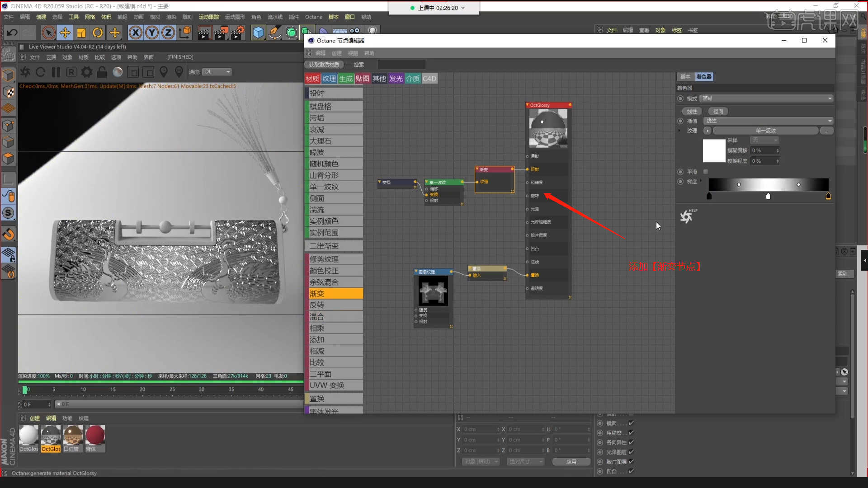Image resolution: width=868 pixels, height=488 pixels.
Task: Click the texture browse ellipsis button
Action: 826,131
